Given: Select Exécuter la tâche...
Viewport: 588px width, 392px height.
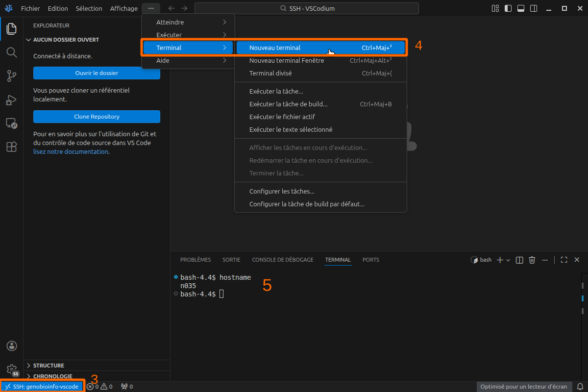Looking at the screenshot, I should click(320, 91).
